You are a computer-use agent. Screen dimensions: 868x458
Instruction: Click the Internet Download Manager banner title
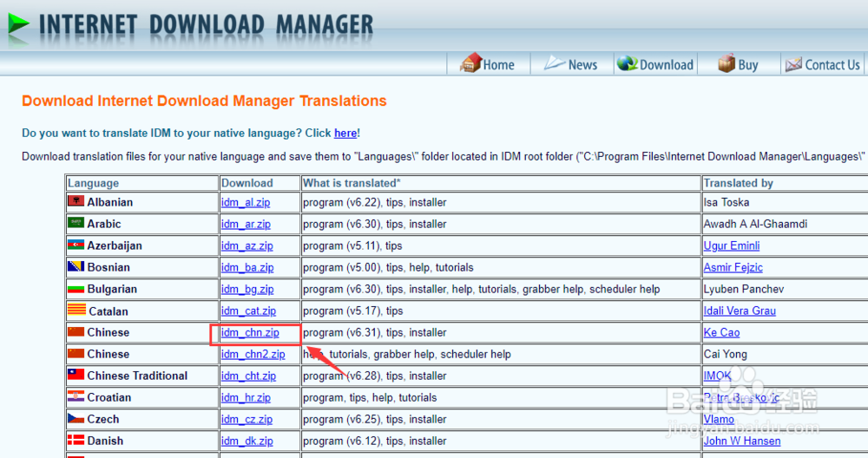pos(206,25)
